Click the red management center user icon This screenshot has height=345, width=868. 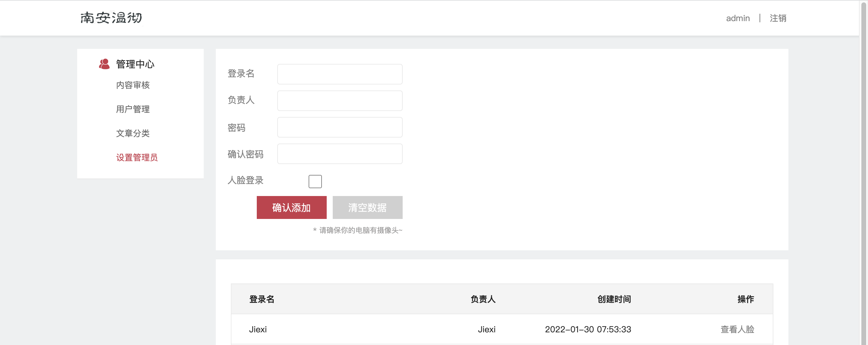point(104,64)
